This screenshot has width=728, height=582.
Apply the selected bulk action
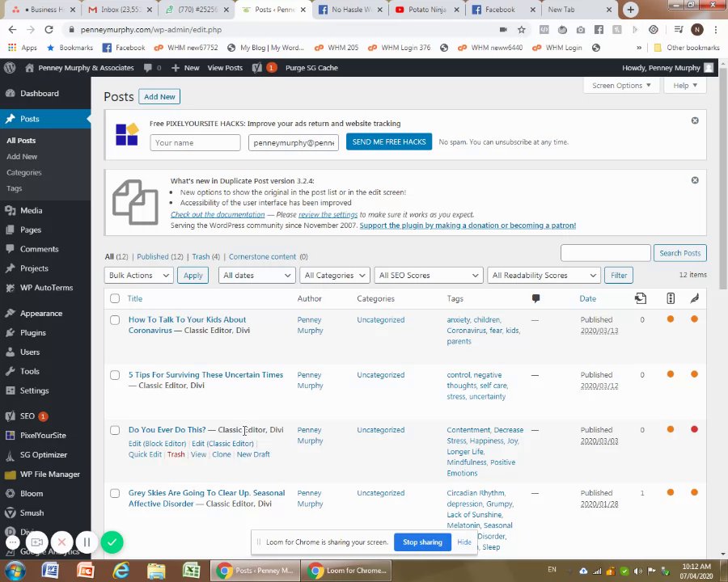coord(193,275)
